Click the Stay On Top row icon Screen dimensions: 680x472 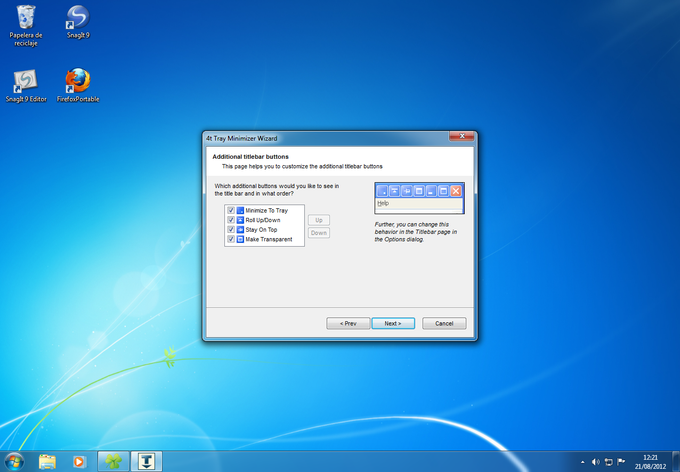point(240,229)
